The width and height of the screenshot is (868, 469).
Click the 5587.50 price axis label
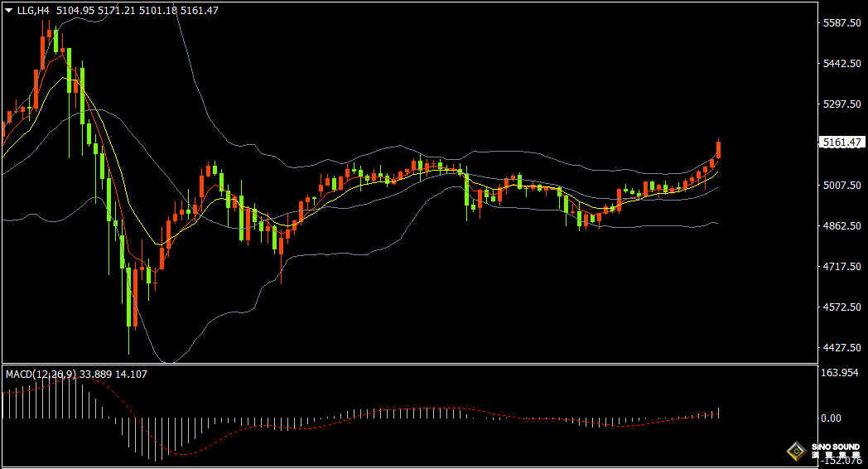pyautogui.click(x=841, y=23)
